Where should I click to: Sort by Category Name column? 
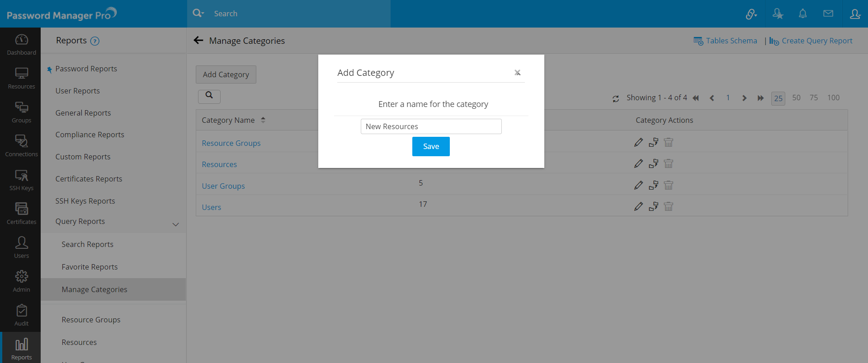pos(263,120)
